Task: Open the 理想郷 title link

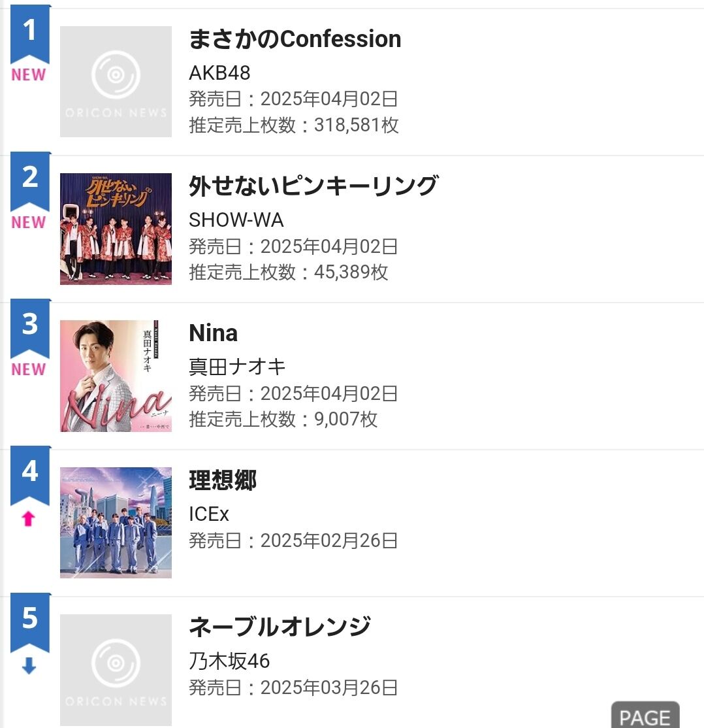Action: tap(223, 480)
